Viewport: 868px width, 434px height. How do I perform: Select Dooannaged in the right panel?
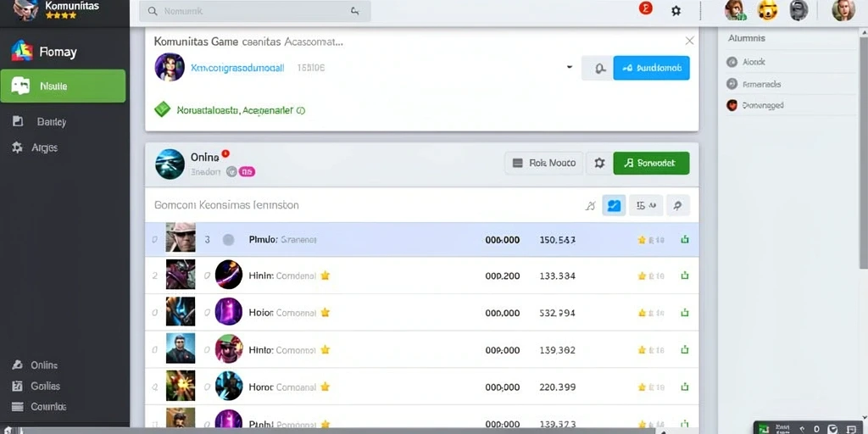(x=755, y=105)
